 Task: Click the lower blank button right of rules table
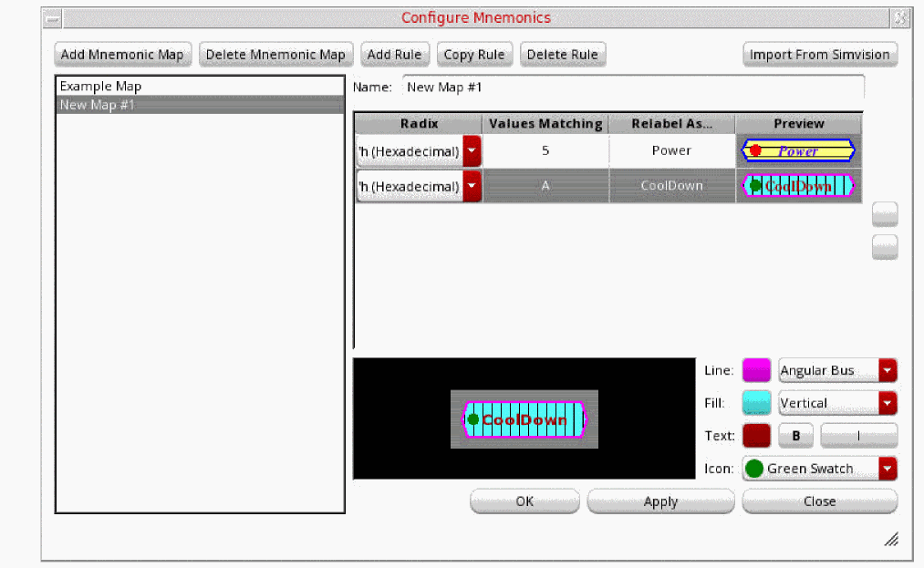(885, 247)
